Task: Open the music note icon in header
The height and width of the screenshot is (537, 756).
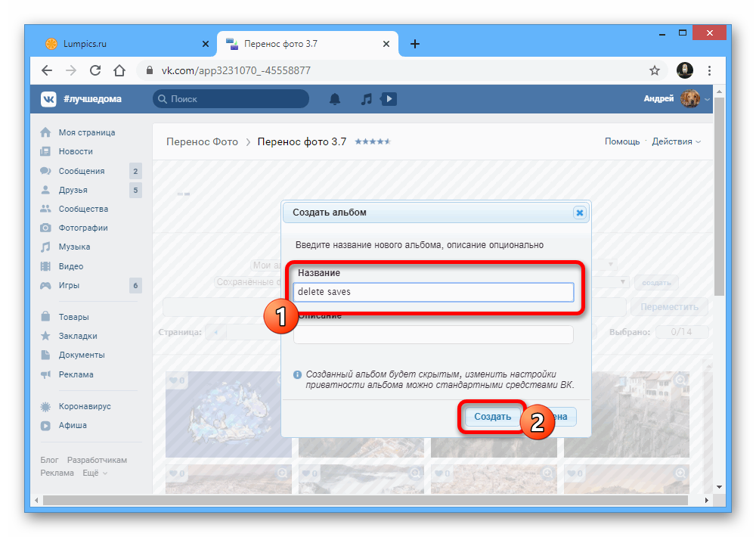Action: 366,99
